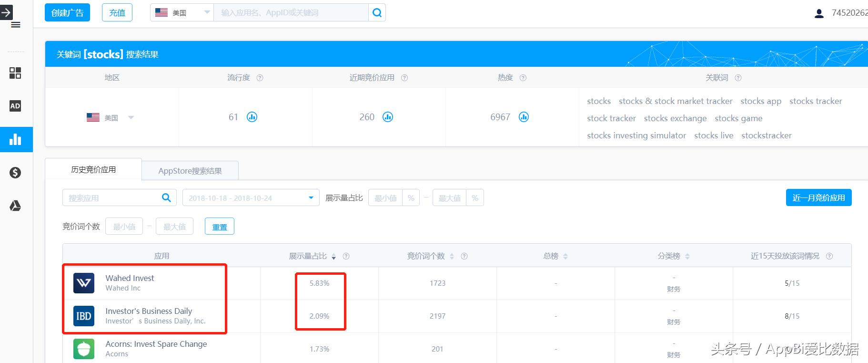Viewport: 868px width, 363px height.
Task: Open related keyword 'stocks & stock market tracker'
Action: [x=676, y=101]
